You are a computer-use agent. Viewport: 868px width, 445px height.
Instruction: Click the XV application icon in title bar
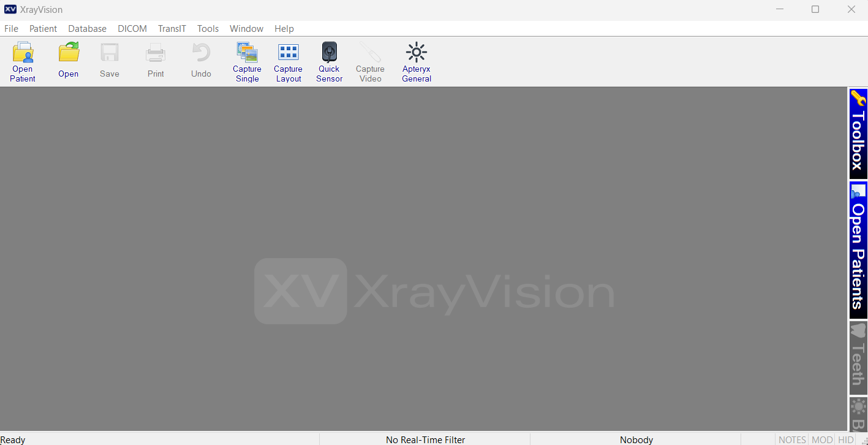[10, 9]
